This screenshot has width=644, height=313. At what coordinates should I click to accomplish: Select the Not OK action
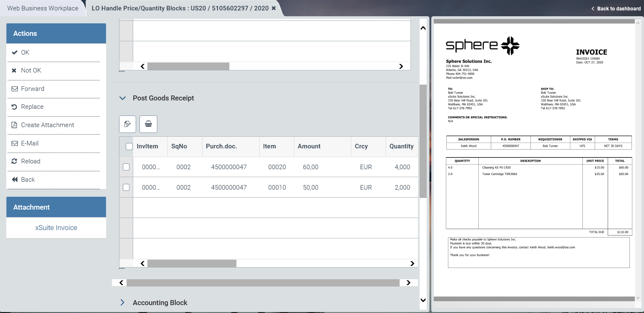(31, 70)
